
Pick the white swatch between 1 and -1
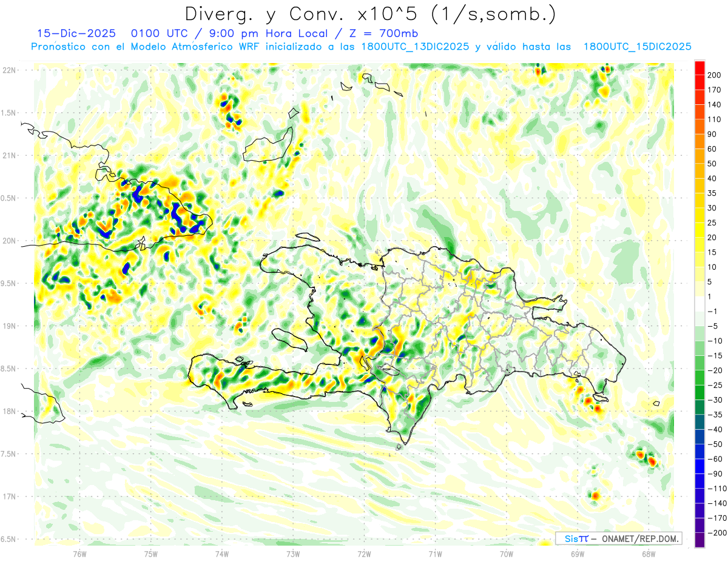pyautogui.click(x=699, y=304)
